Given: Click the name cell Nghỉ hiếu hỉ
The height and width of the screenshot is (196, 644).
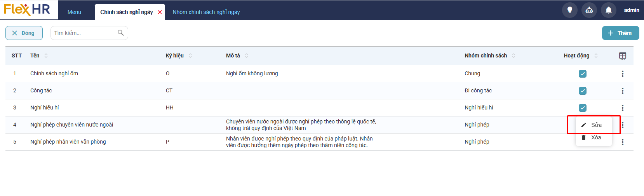Looking at the screenshot, I should (45, 108).
